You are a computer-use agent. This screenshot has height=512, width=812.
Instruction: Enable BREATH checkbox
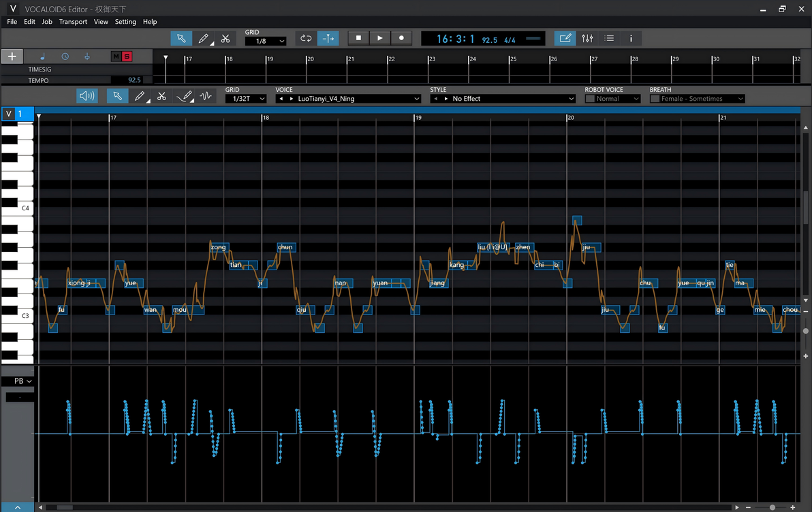click(655, 98)
